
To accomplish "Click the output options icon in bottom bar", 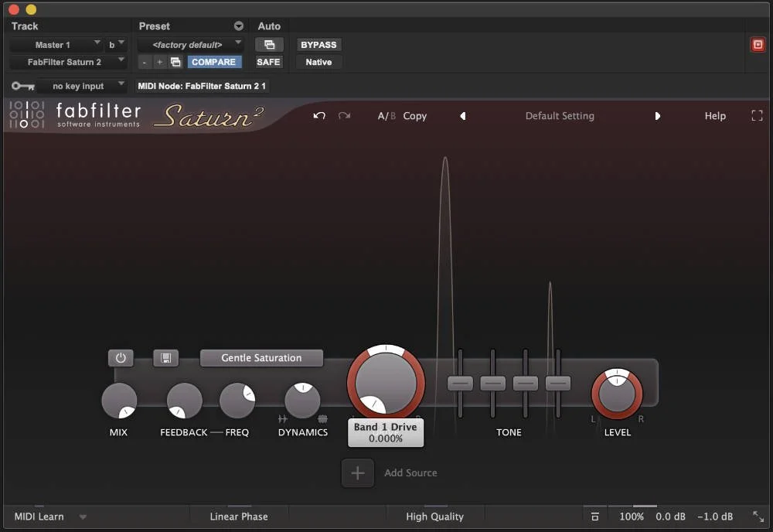I will click(595, 517).
